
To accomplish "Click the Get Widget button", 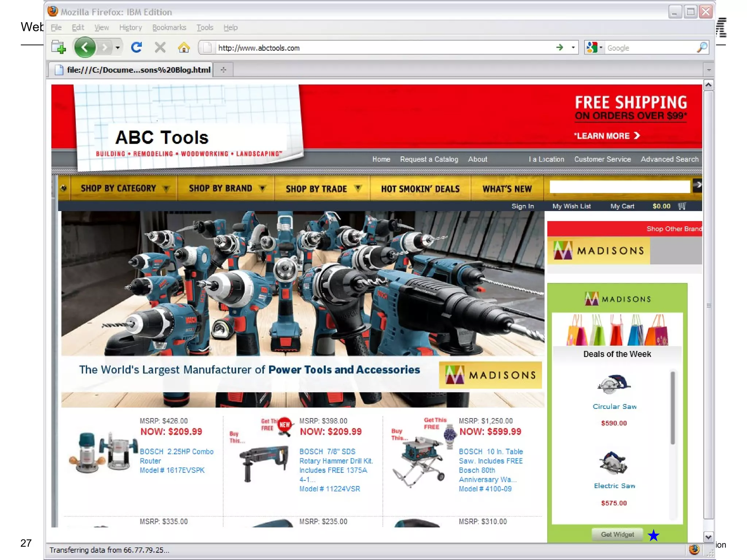I will (617, 534).
